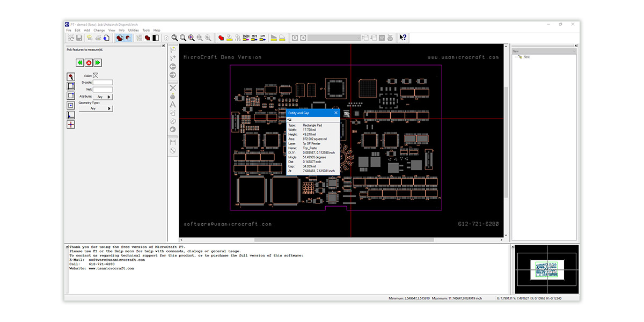644x322 pixels.
Task: Open the Edit menu
Action: tap(77, 30)
